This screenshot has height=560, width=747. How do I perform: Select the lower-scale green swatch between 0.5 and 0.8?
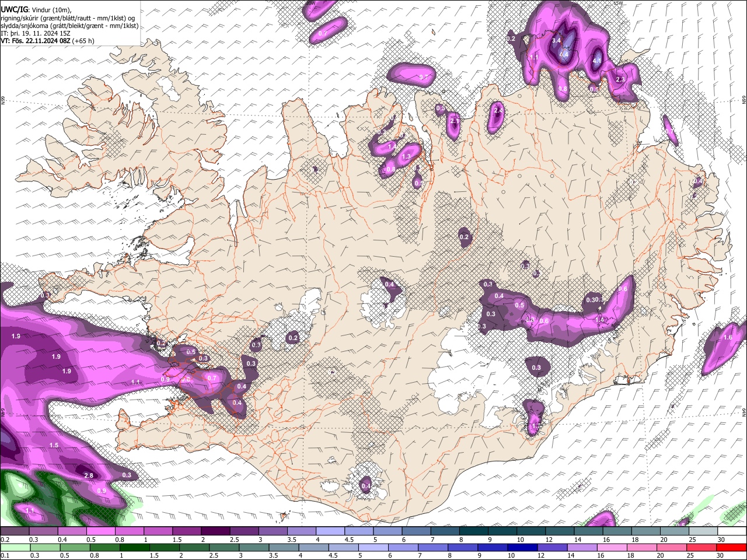pos(75,547)
